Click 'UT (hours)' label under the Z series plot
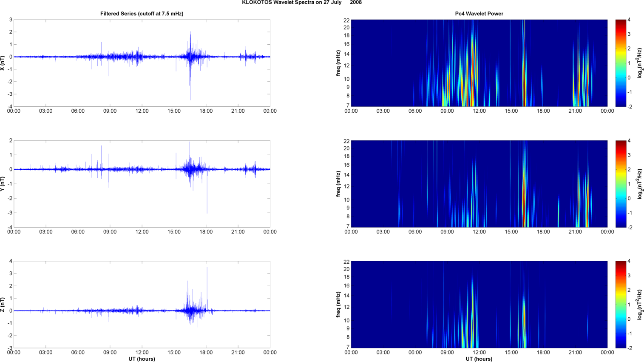644x362 pixels. [142, 359]
